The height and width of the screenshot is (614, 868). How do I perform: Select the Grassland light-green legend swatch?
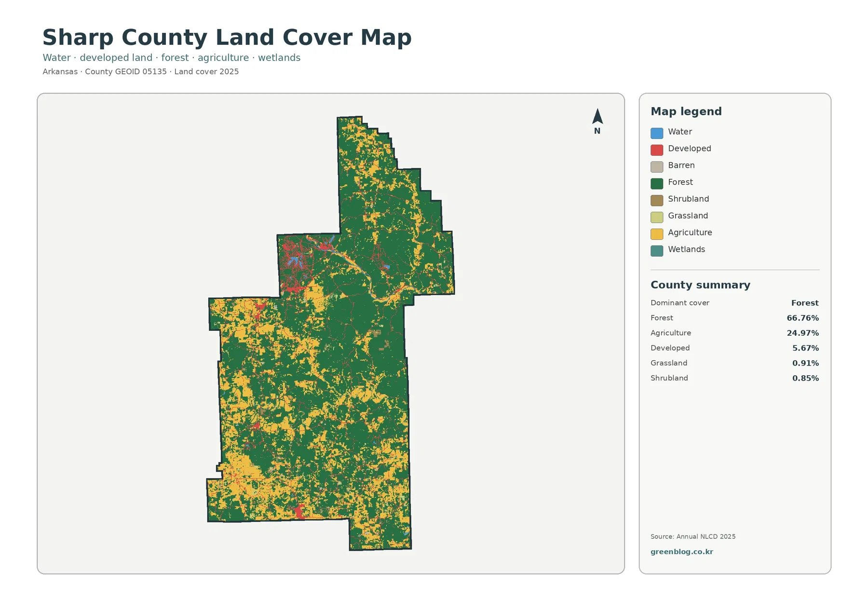pos(657,217)
